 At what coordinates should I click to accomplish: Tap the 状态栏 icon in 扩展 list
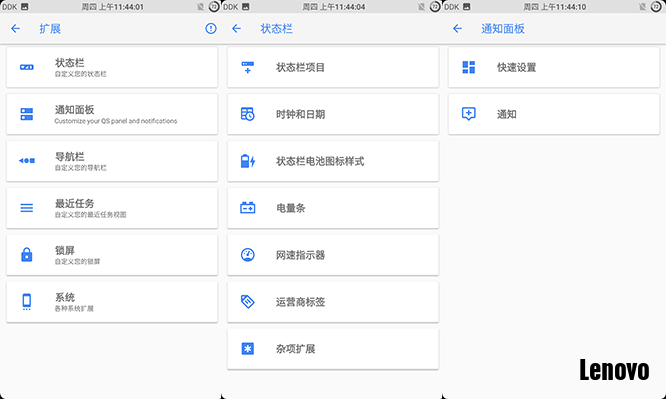(26, 67)
